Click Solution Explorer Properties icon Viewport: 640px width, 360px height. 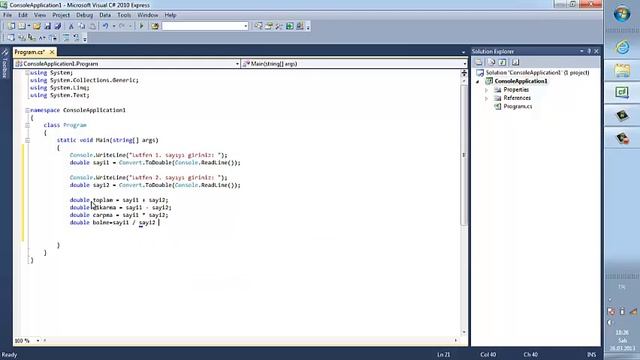click(479, 62)
